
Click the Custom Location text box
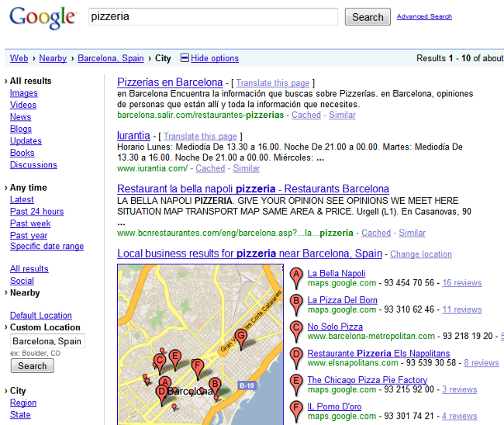(47, 341)
